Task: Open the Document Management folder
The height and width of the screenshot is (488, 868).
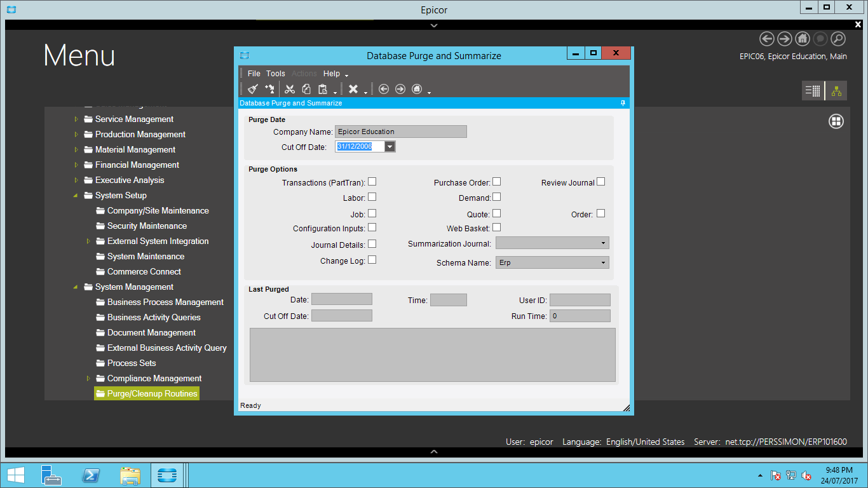Action: coord(146,332)
